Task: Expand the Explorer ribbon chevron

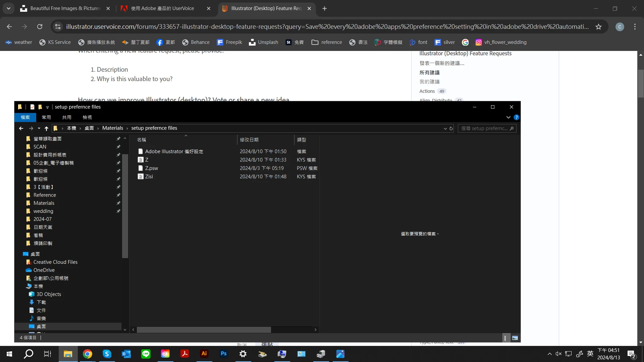Action: pyautogui.click(x=508, y=117)
